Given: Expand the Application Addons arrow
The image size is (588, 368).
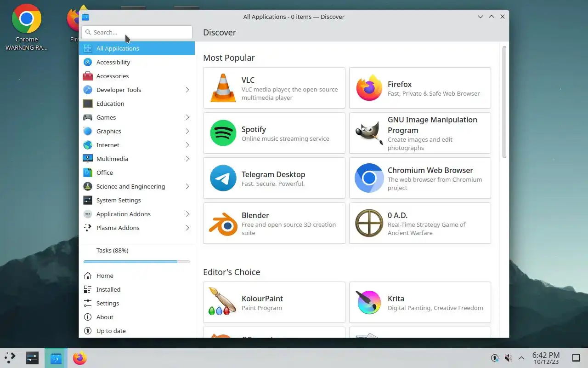Looking at the screenshot, I should pos(187,214).
